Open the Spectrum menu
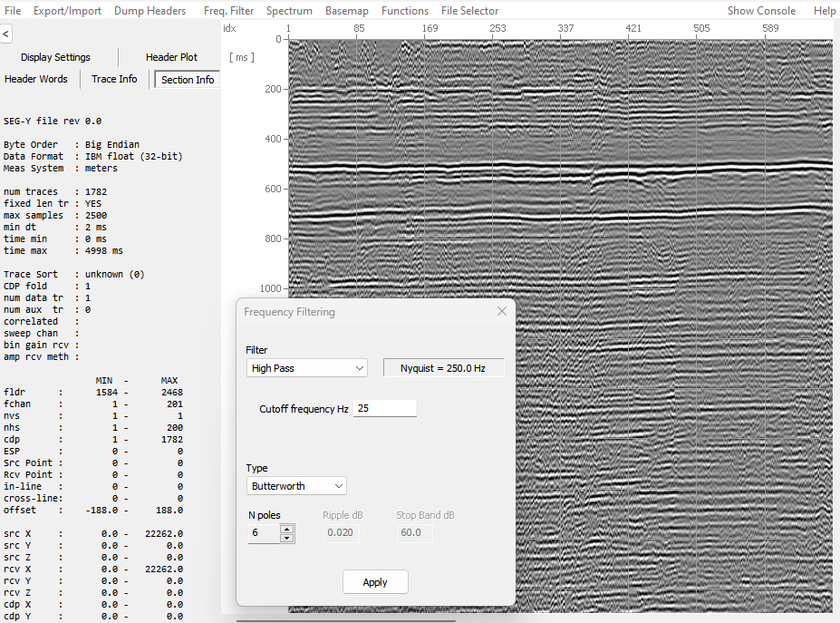 coord(289,11)
